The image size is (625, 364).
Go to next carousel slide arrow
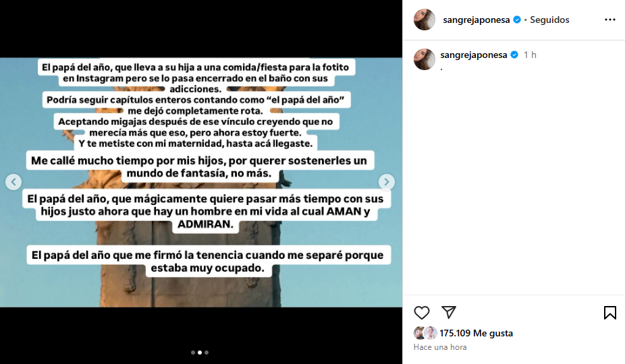pos(386,182)
